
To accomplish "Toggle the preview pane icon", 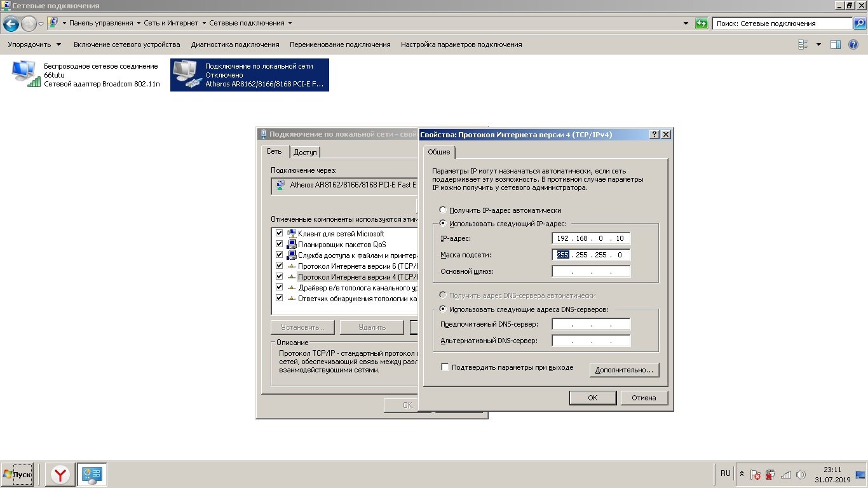I will (x=836, y=44).
